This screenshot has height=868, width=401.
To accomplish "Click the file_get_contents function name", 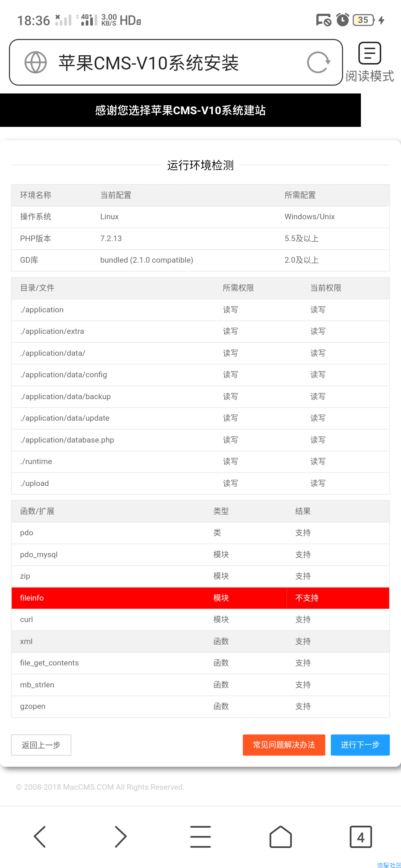I will tap(49, 663).
